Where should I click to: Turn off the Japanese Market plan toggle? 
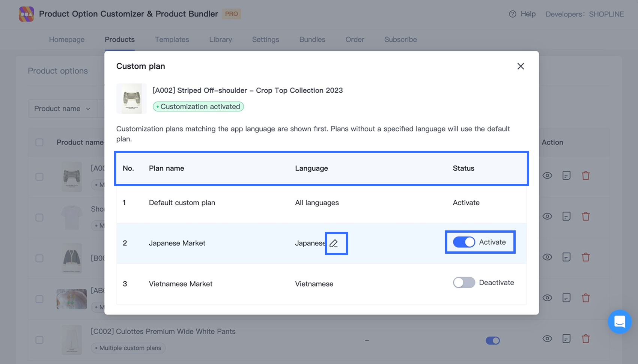[464, 242]
